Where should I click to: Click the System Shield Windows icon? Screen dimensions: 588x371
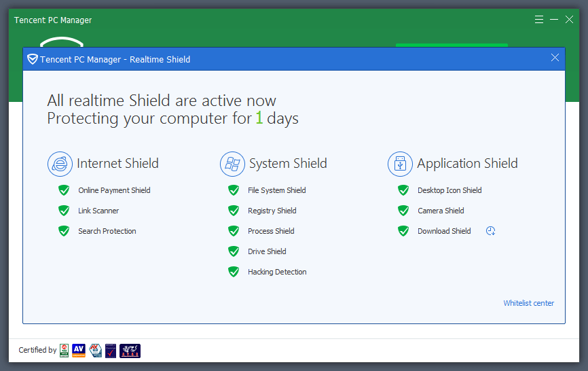coord(232,164)
